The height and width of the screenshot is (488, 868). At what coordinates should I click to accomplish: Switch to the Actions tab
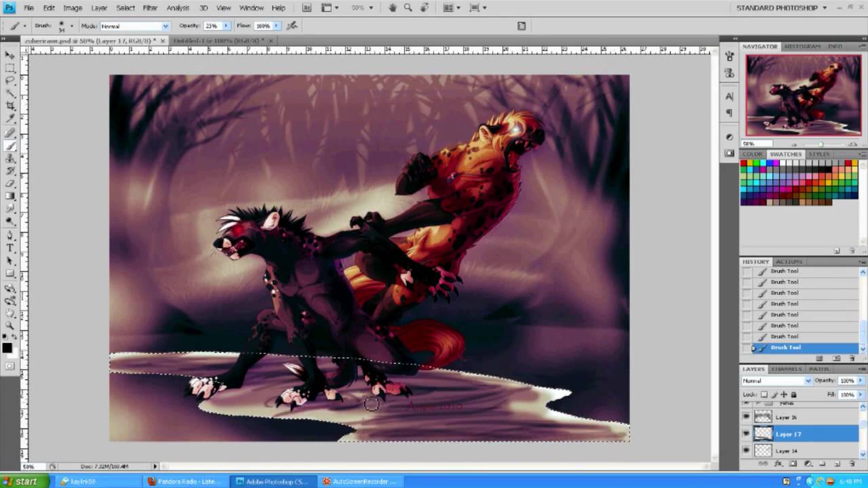(x=789, y=262)
